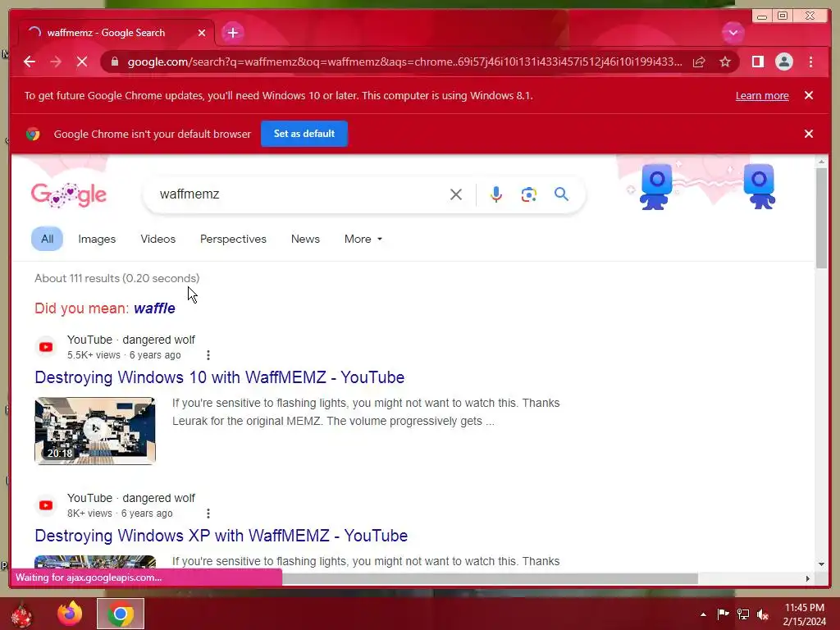840x630 pixels.
Task: Set Chrome as default browser
Action: tap(304, 134)
